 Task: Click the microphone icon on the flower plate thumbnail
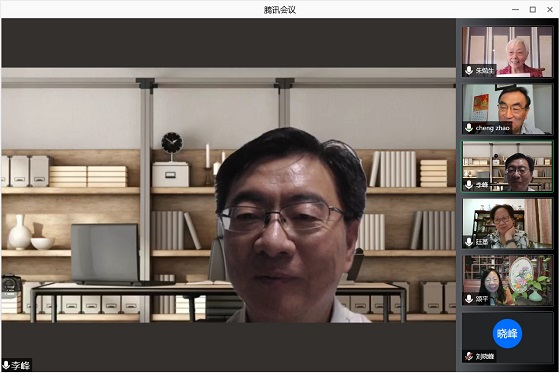point(469,299)
